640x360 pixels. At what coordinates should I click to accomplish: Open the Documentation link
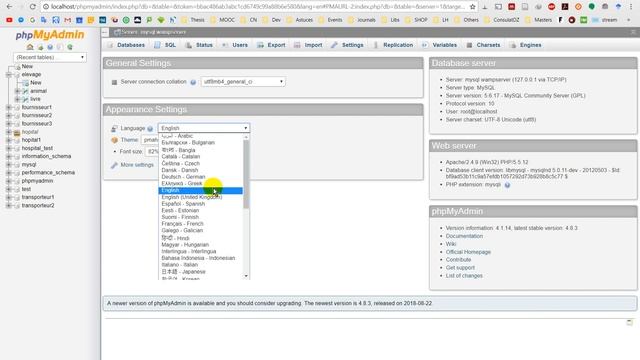coord(464,236)
